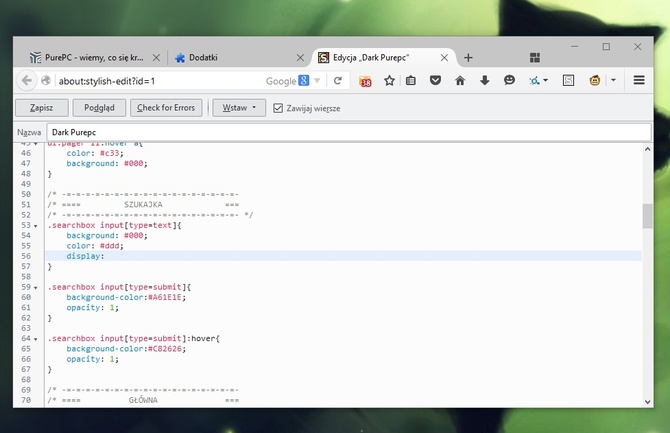Click the Stylish S toolbar icon
670x433 pixels.
[x=568, y=80]
